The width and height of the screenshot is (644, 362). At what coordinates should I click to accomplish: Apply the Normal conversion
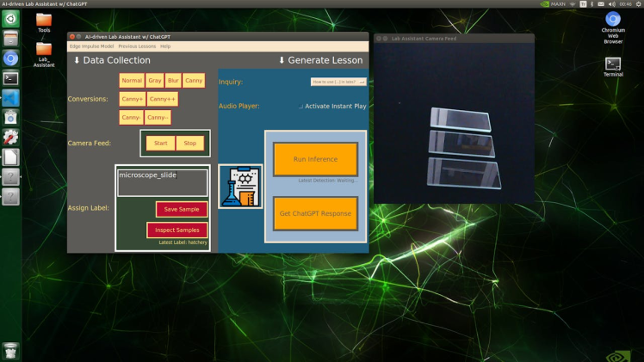(132, 80)
